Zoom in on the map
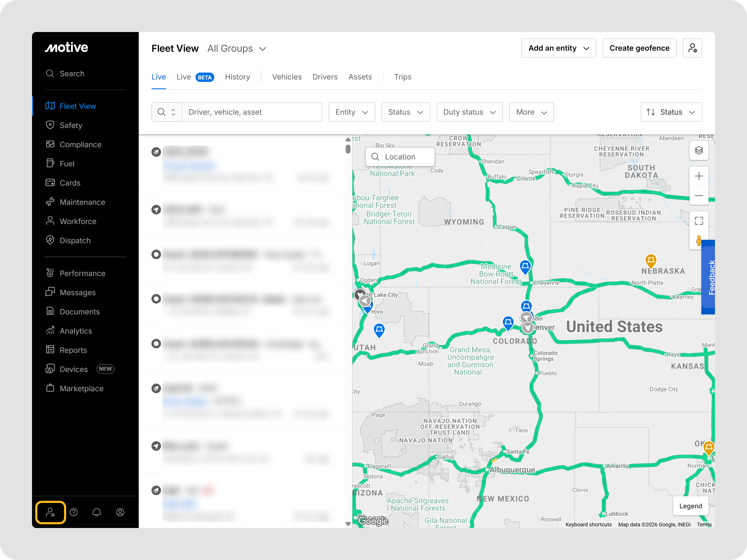 coord(698,176)
